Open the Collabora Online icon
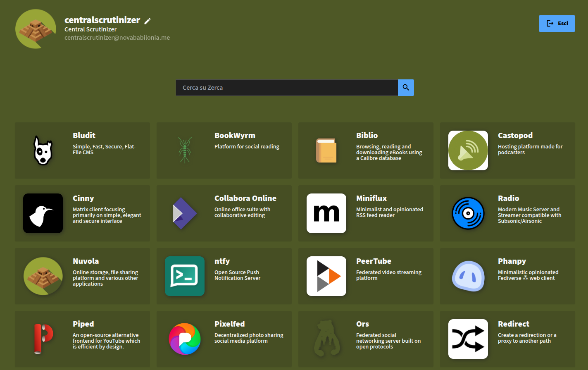 pos(185,213)
